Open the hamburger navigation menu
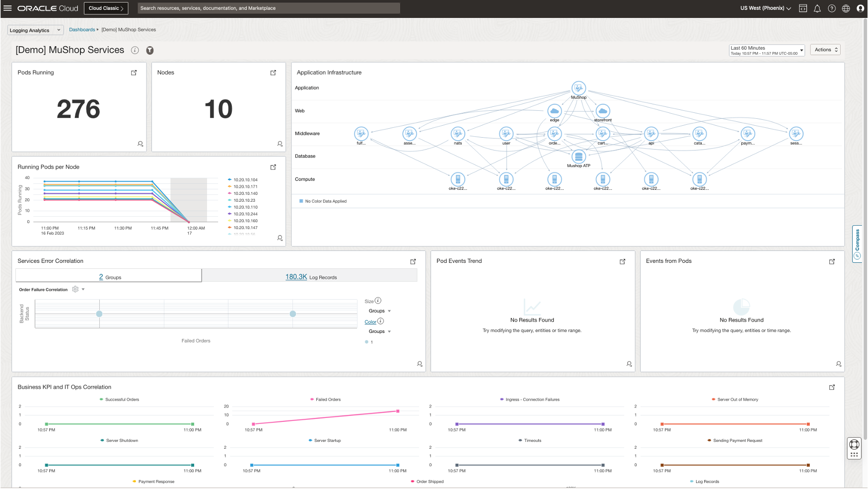Screen dimensions: 868x489 (7, 8)
